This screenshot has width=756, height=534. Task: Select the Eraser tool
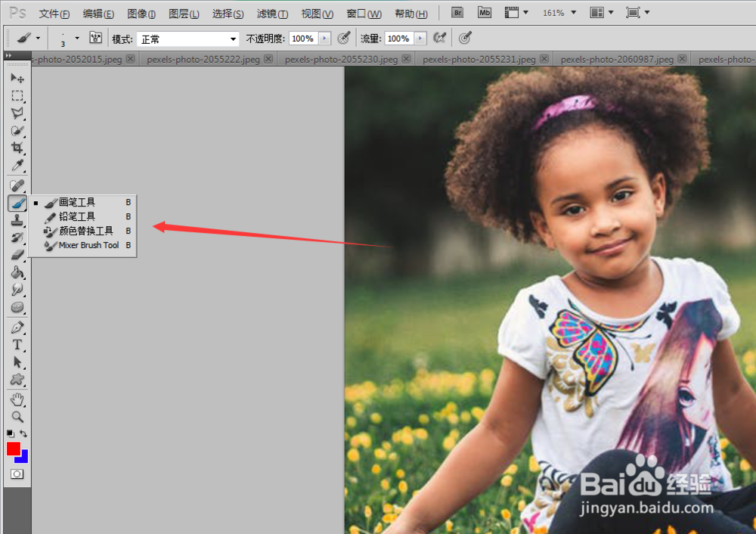point(17,255)
